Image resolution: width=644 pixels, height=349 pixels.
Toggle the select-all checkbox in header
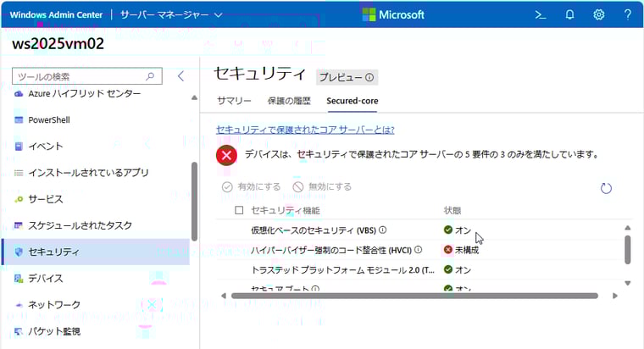tap(239, 210)
